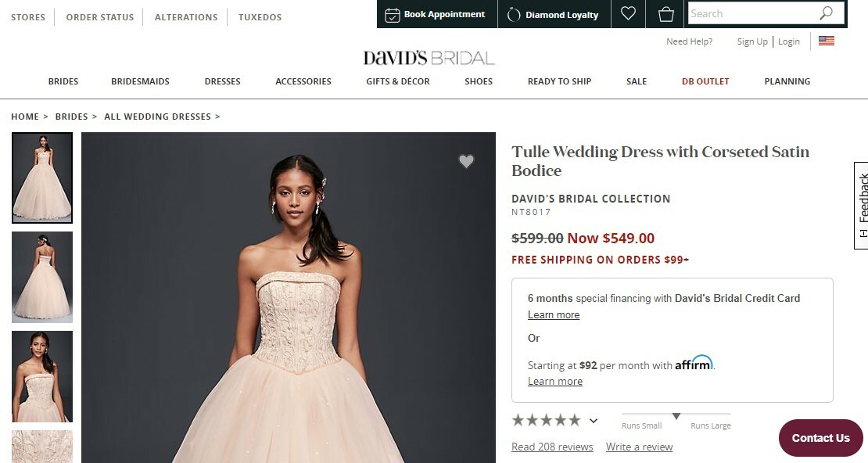This screenshot has width=868, height=463.
Task: Open the shopping bag icon
Action: coord(665,14)
